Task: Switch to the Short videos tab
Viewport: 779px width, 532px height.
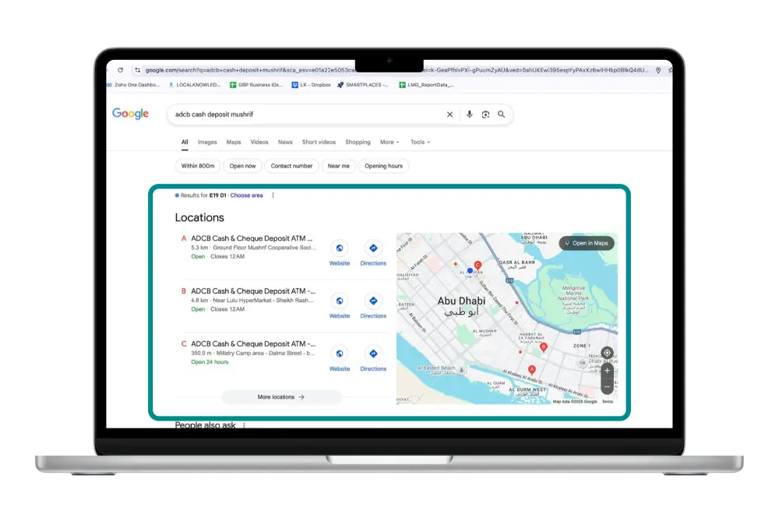Action: [x=319, y=142]
